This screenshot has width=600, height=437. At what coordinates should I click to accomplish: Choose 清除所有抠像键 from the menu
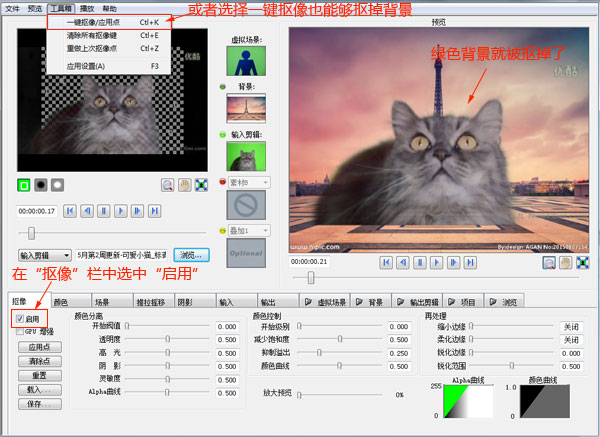pos(109,36)
